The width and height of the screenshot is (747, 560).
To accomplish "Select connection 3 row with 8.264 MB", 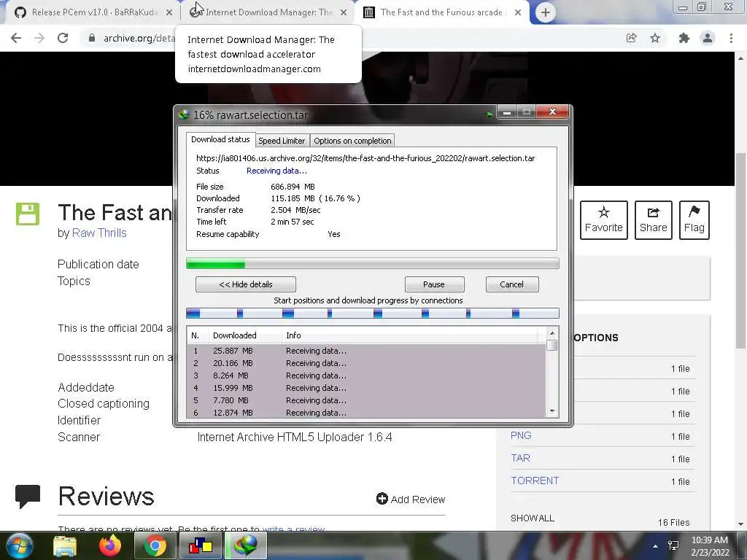I will click(366, 376).
